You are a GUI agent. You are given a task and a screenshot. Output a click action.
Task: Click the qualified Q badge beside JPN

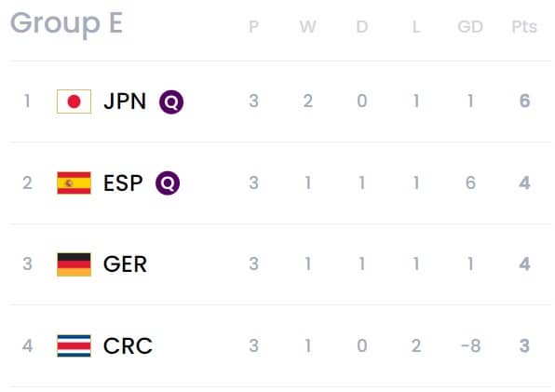[x=171, y=101]
